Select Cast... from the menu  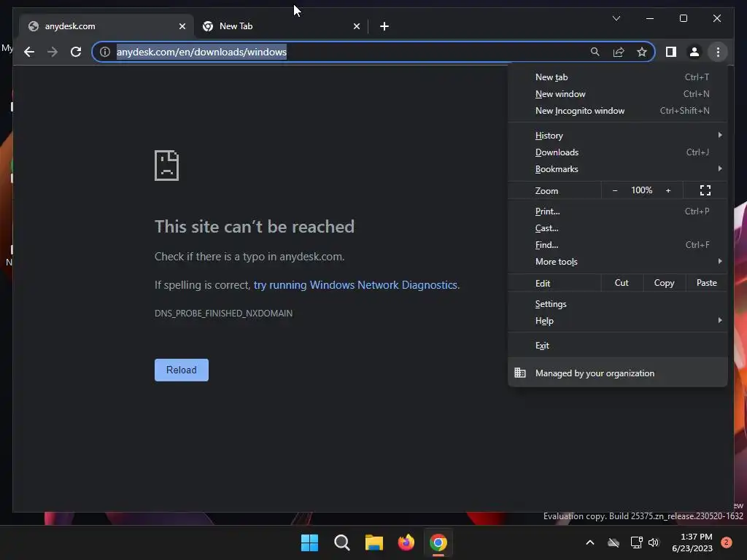[x=617, y=228]
